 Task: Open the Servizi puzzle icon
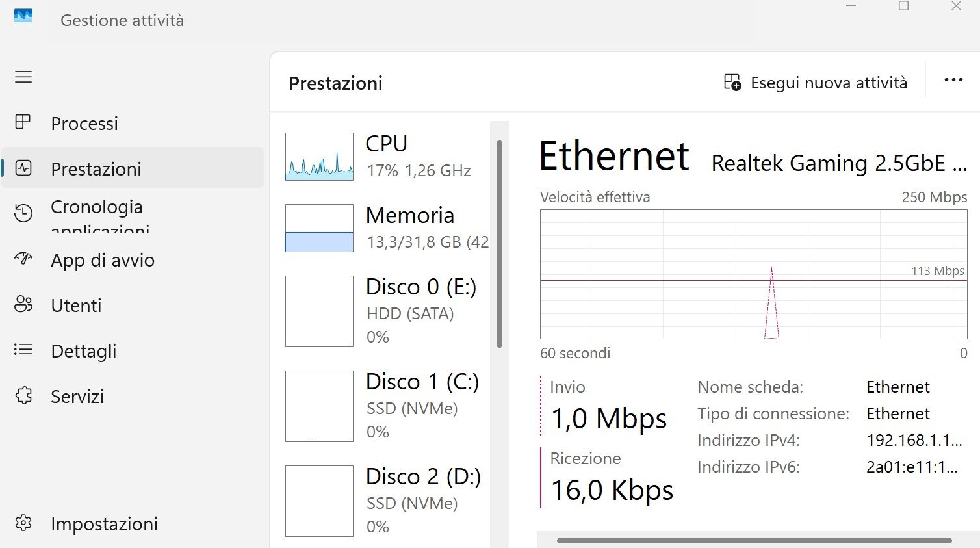(x=23, y=395)
